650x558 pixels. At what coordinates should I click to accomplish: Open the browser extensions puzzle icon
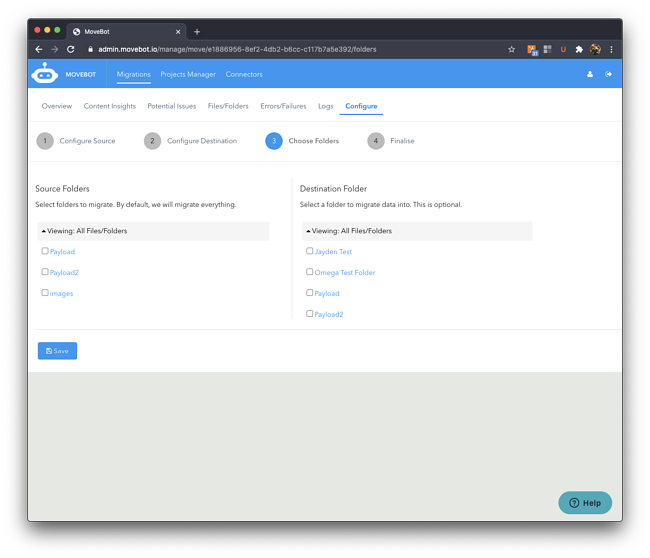point(579,49)
